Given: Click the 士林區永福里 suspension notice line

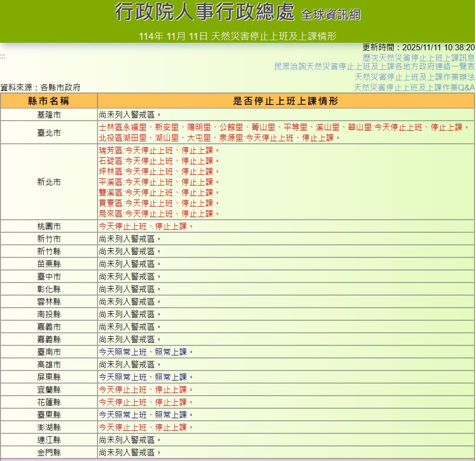Looking at the screenshot, I should point(284,127).
